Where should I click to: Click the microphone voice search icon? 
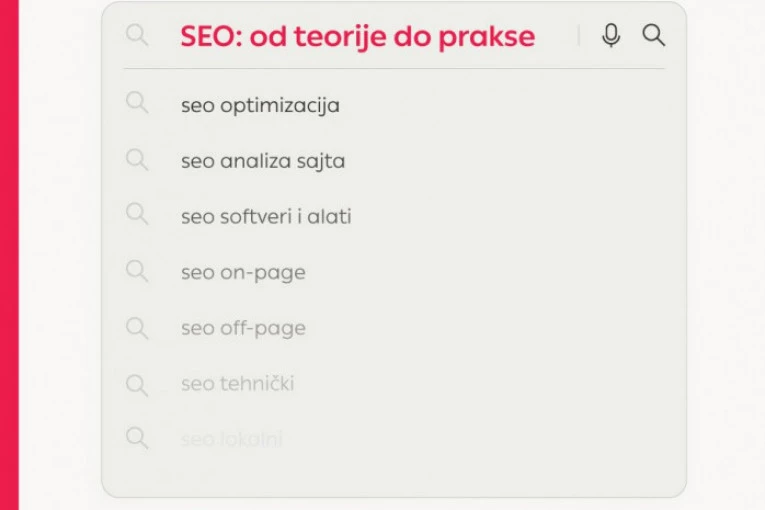[611, 36]
